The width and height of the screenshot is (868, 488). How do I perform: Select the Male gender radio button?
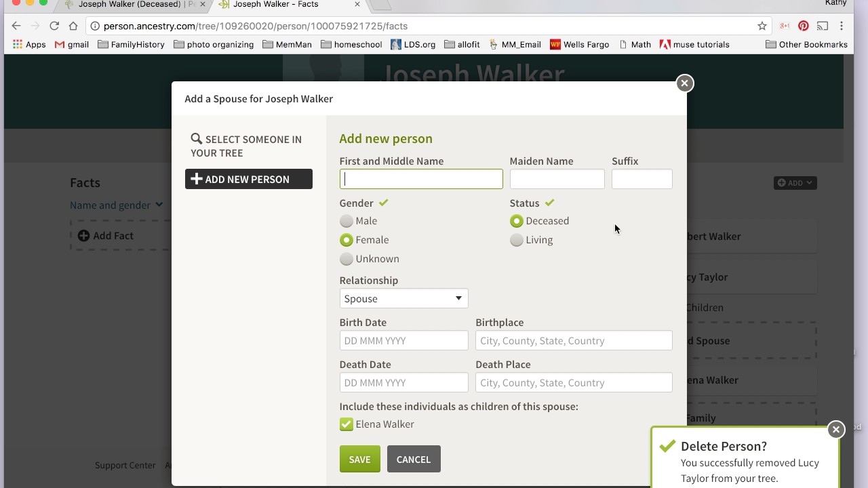pyautogui.click(x=347, y=221)
